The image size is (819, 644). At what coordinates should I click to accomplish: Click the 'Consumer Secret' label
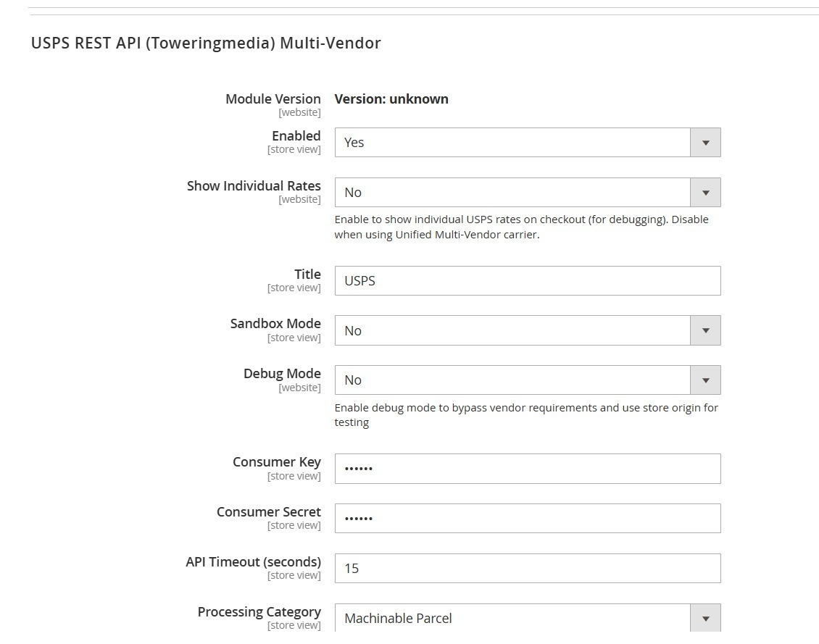pos(269,512)
